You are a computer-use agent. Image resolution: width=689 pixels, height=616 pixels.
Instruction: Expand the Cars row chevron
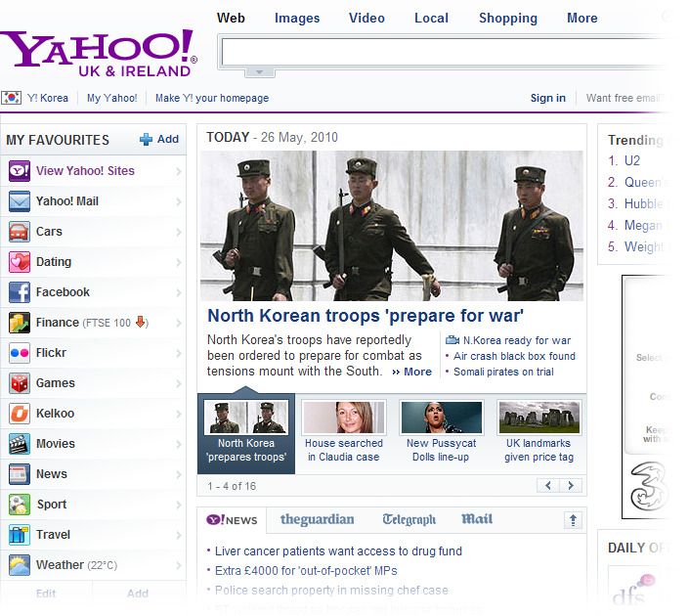179,232
